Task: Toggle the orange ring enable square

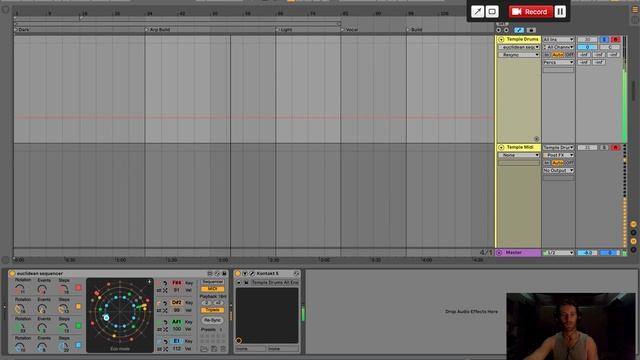Action: coord(78,307)
